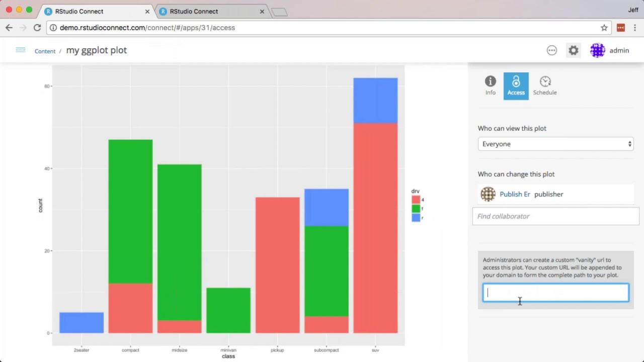Reload the page in browser
644x362 pixels.
(37, 28)
